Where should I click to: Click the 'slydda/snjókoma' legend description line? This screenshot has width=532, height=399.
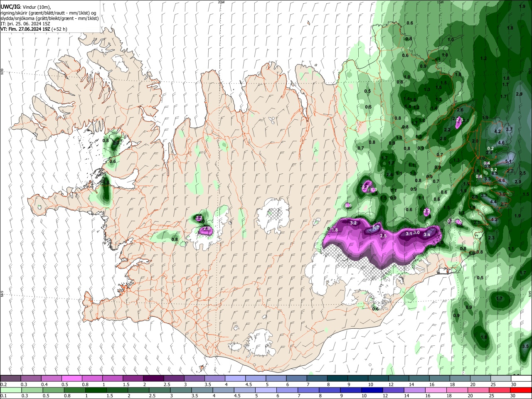(49, 18)
